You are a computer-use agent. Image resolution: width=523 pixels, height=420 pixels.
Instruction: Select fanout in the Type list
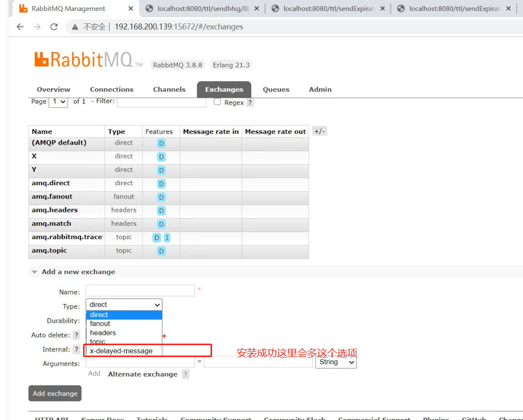(124, 324)
